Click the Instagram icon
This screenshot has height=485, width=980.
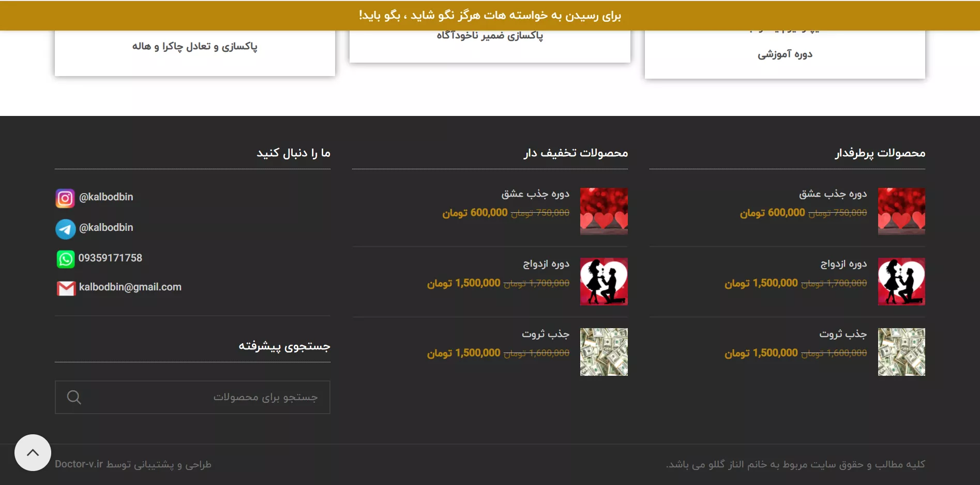(x=65, y=198)
